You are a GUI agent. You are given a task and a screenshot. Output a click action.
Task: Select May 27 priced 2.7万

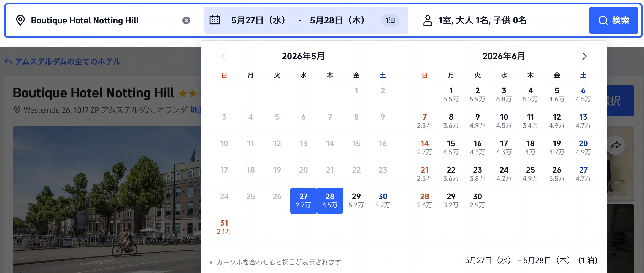point(304,200)
